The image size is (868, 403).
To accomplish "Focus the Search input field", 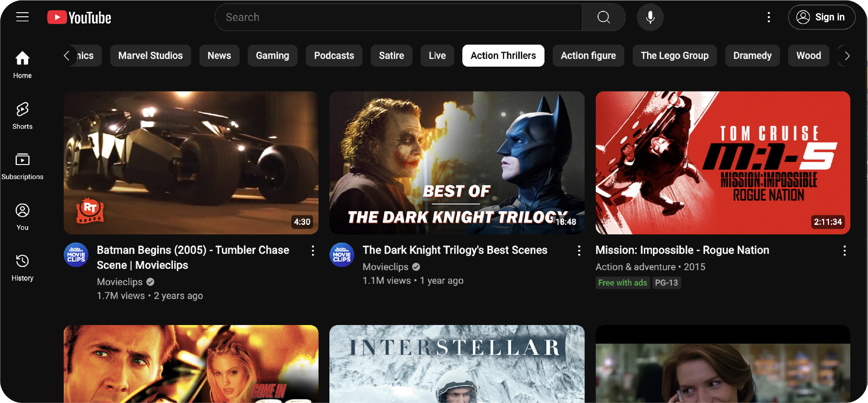I will pyautogui.click(x=398, y=17).
